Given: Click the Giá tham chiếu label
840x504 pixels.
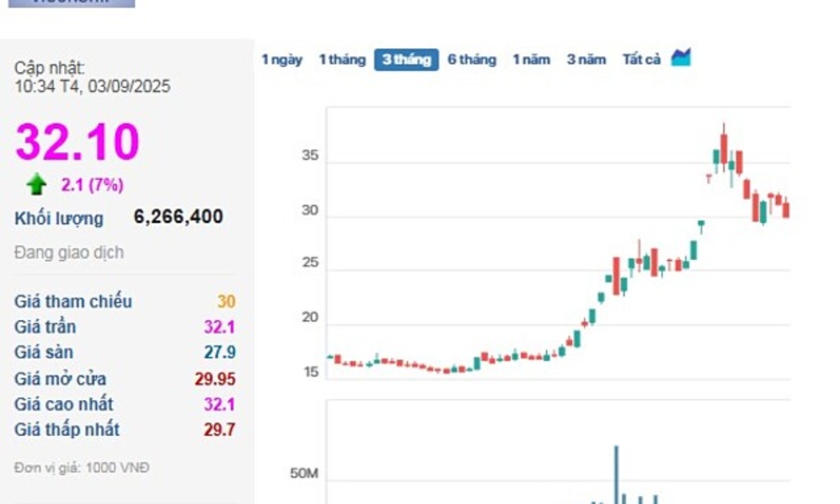Looking at the screenshot, I should tap(73, 302).
